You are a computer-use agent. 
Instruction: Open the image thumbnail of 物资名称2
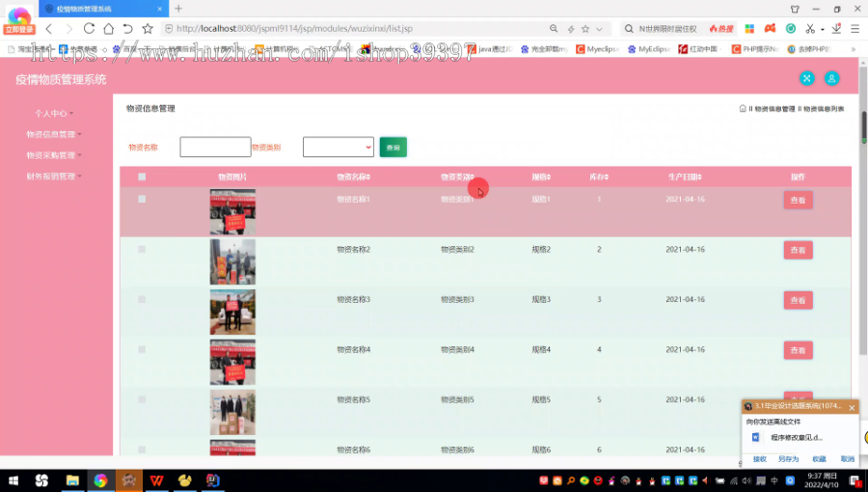(x=232, y=261)
